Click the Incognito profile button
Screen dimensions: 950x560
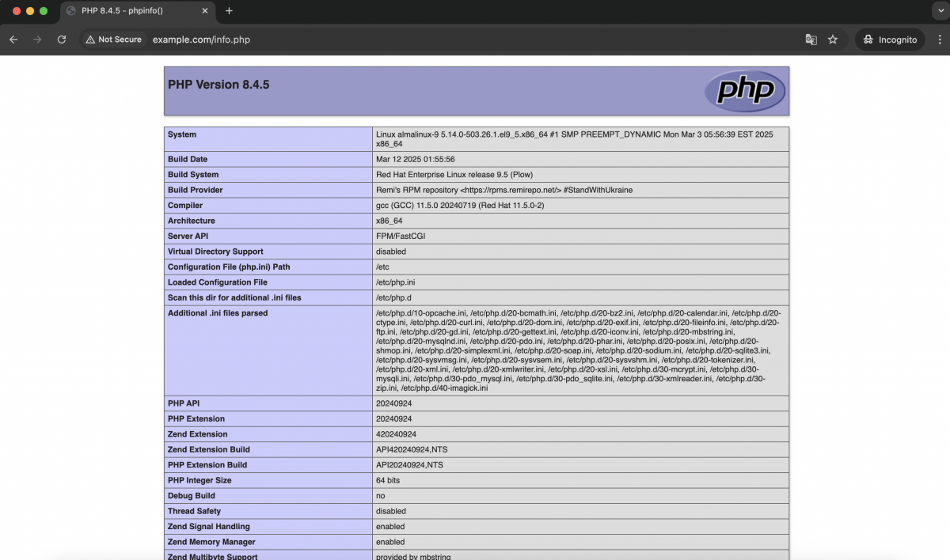890,40
